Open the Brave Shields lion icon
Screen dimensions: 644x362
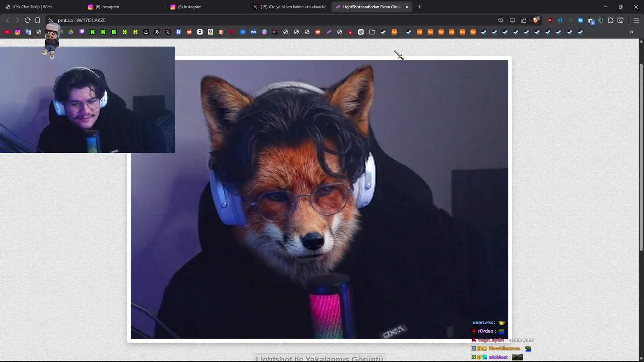click(x=536, y=20)
